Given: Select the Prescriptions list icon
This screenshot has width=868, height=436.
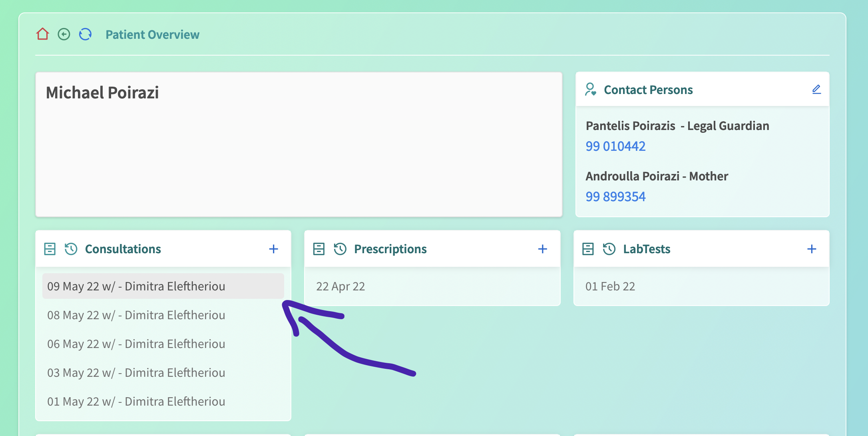Looking at the screenshot, I should pos(319,249).
